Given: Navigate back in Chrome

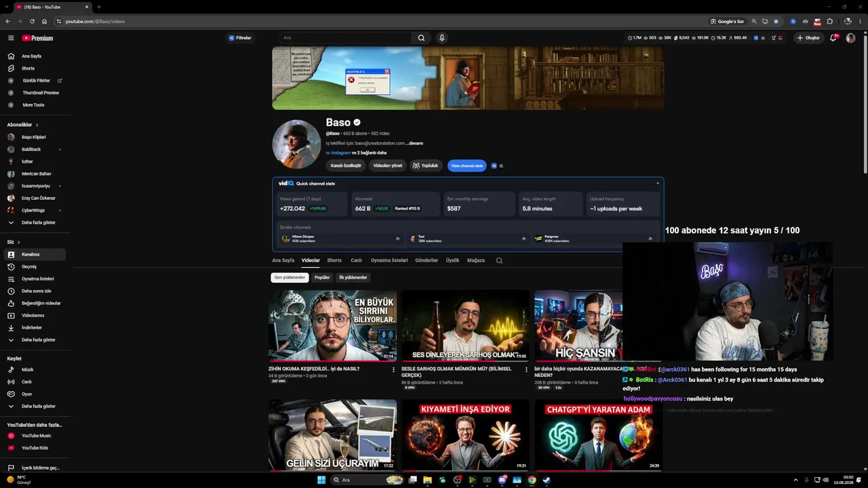Looking at the screenshot, I should [x=7, y=21].
